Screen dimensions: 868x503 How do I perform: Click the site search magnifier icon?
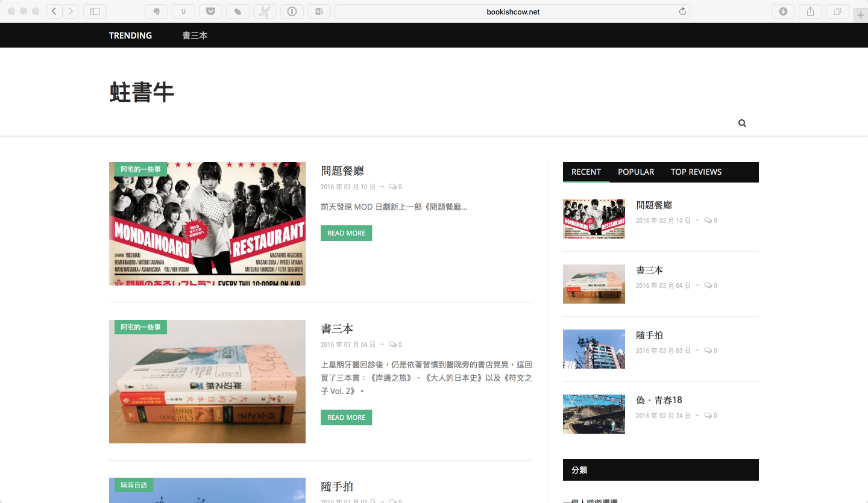point(742,123)
